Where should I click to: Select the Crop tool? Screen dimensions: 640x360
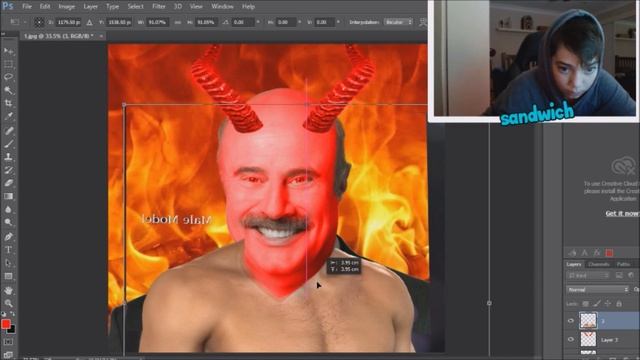[8, 103]
